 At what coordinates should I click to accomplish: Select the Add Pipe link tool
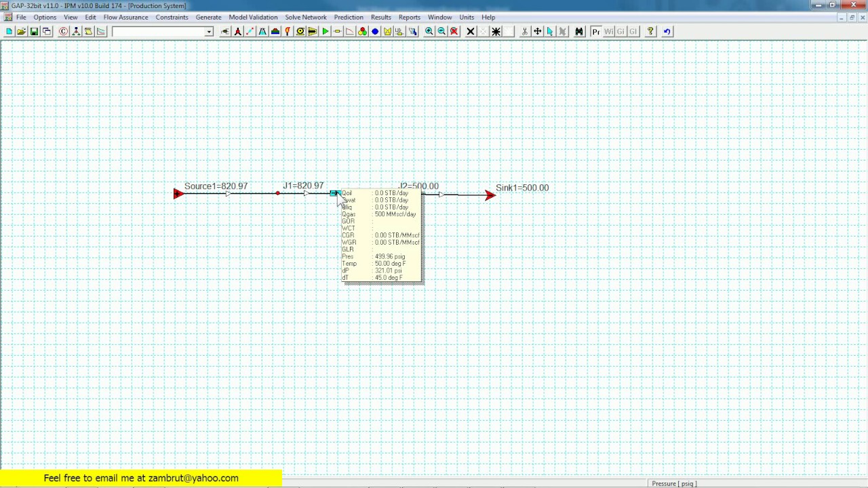point(251,31)
